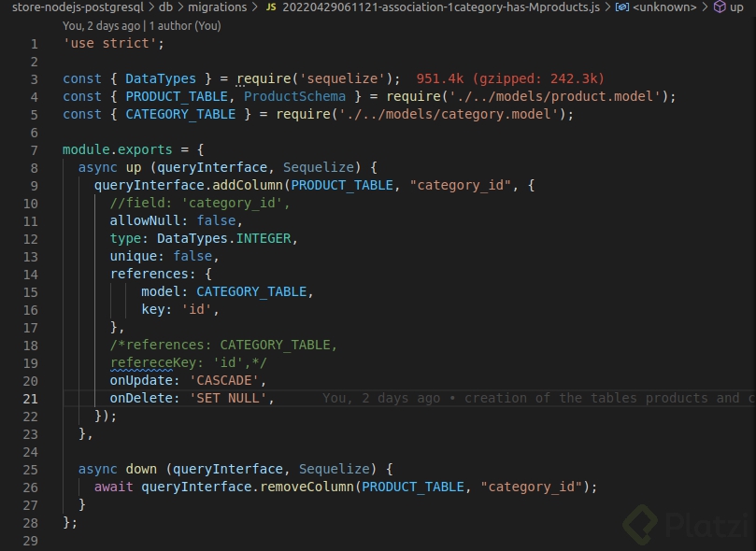
Task: Click the method cube icon before up
Action: 720,7
